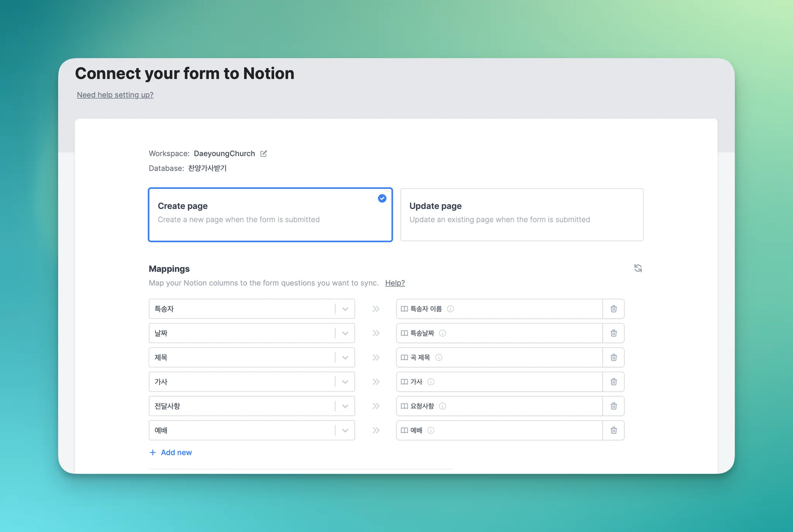Click the refresh mappings icon
The width and height of the screenshot is (793, 532).
[x=638, y=268]
